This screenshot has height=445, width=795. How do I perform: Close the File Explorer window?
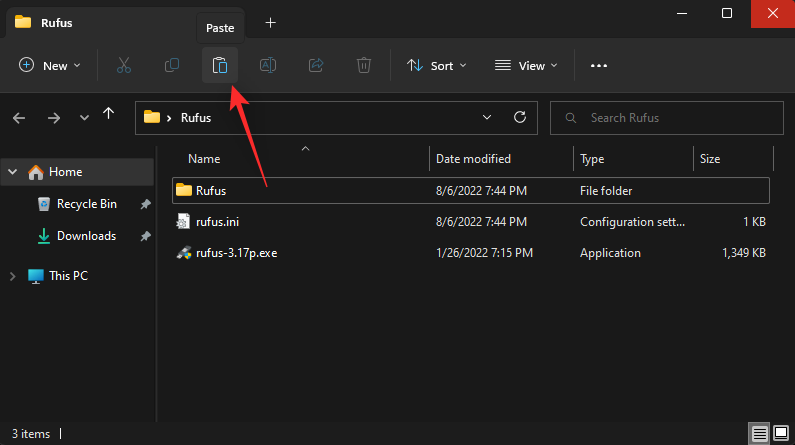pos(773,13)
